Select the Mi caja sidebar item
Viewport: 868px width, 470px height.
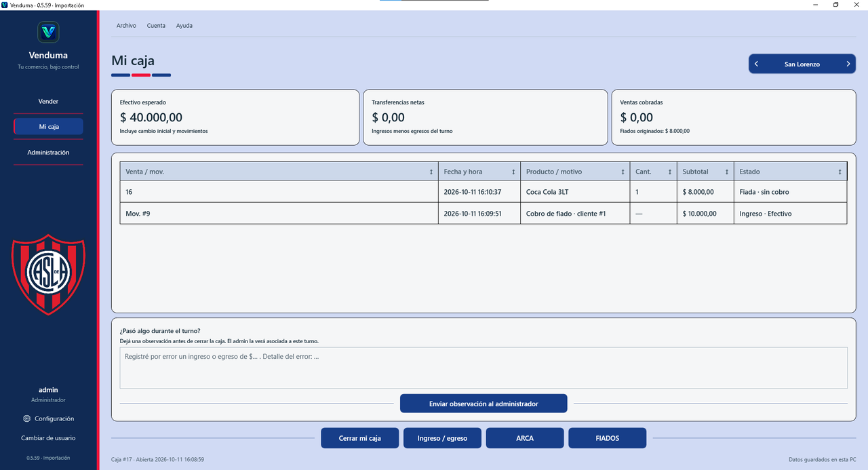tap(48, 127)
